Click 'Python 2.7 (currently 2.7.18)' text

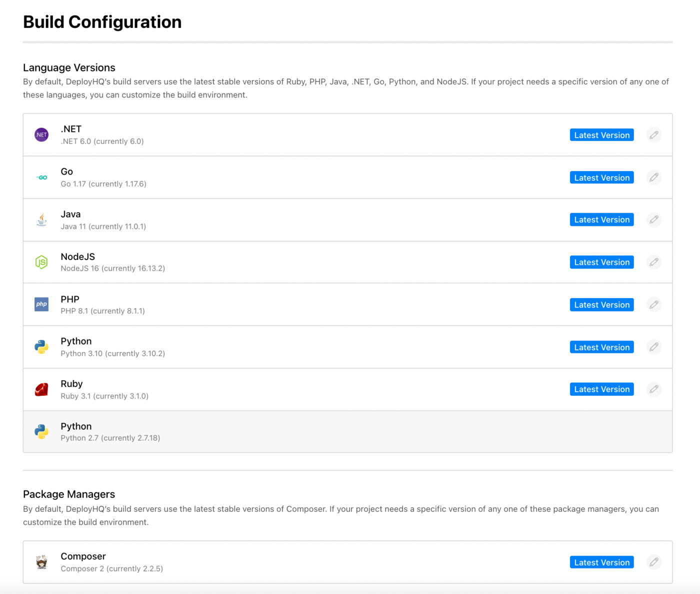coord(110,438)
